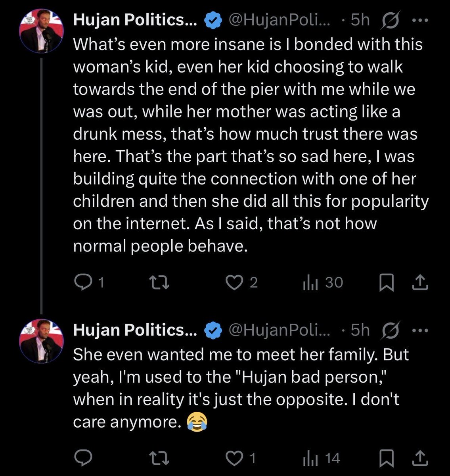View analytics showing 14 views
This screenshot has width=450, height=476.
click(x=322, y=459)
